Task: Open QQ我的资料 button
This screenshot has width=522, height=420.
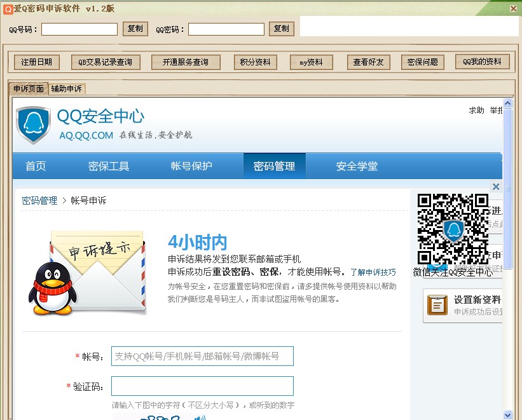Action: click(x=483, y=62)
